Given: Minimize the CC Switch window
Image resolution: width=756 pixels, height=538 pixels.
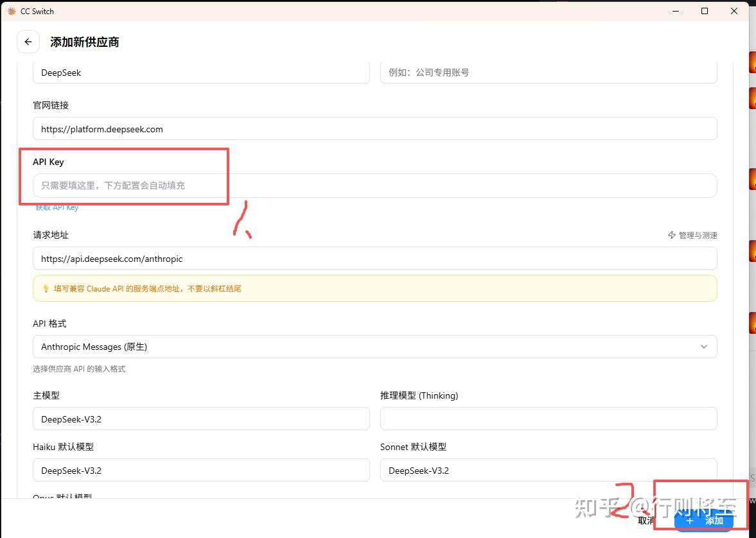Looking at the screenshot, I should click(676, 11).
